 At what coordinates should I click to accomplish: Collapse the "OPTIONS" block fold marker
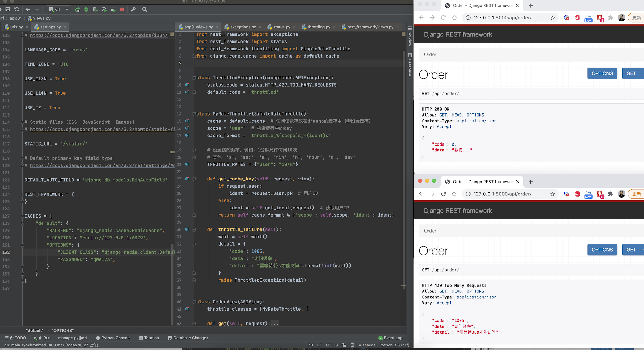(x=23, y=245)
